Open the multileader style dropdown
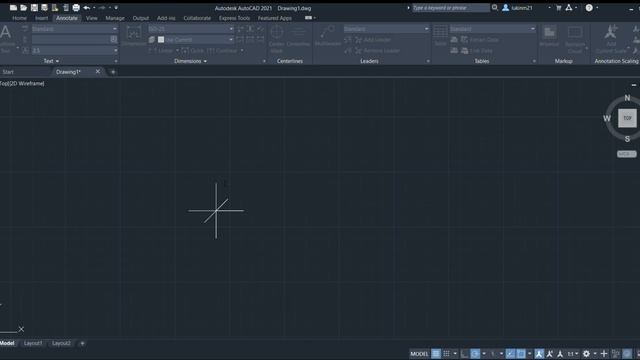Viewport: 640px width, 360px height. [386, 29]
